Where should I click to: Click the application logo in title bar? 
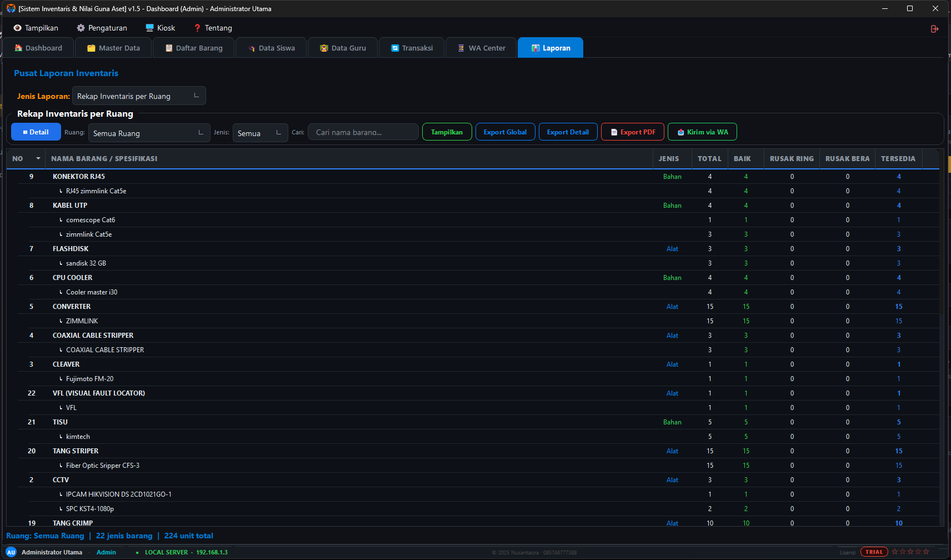pyautogui.click(x=11, y=8)
